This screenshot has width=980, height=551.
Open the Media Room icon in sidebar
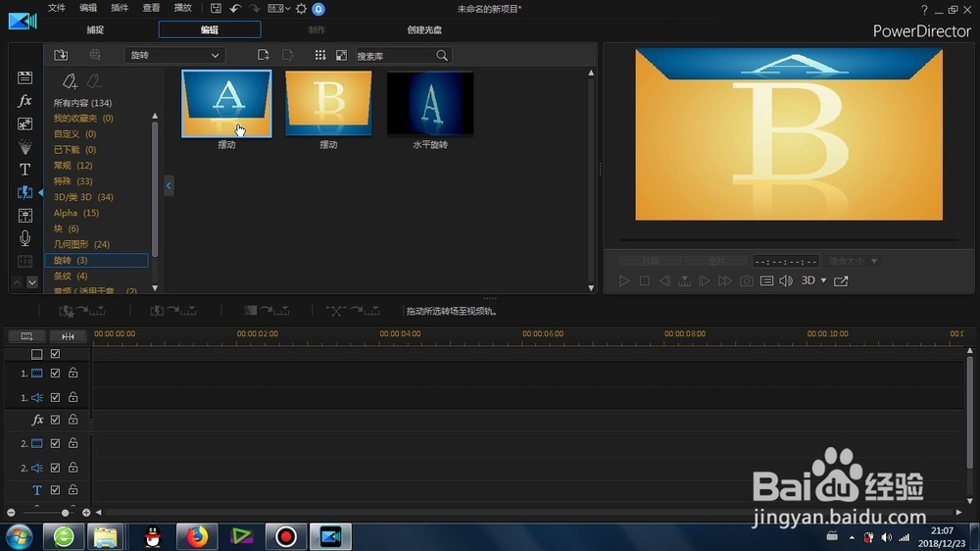tap(25, 77)
